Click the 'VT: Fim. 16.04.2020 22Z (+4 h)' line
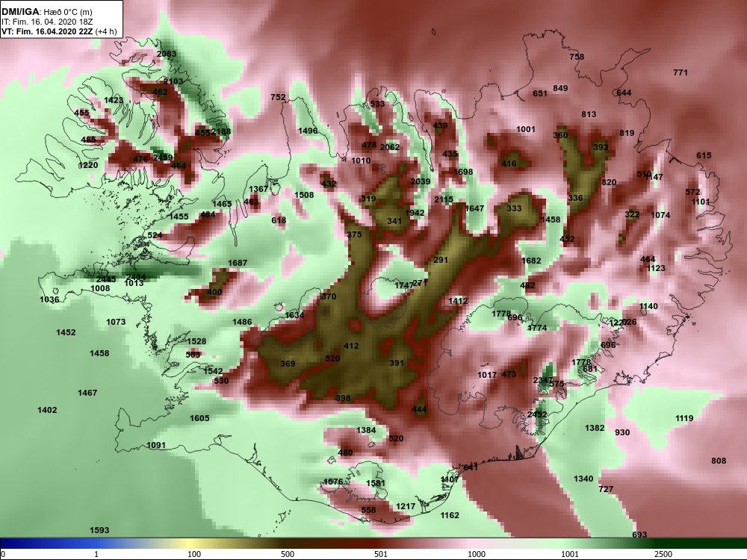This screenshot has height=560, width=747. (58, 32)
